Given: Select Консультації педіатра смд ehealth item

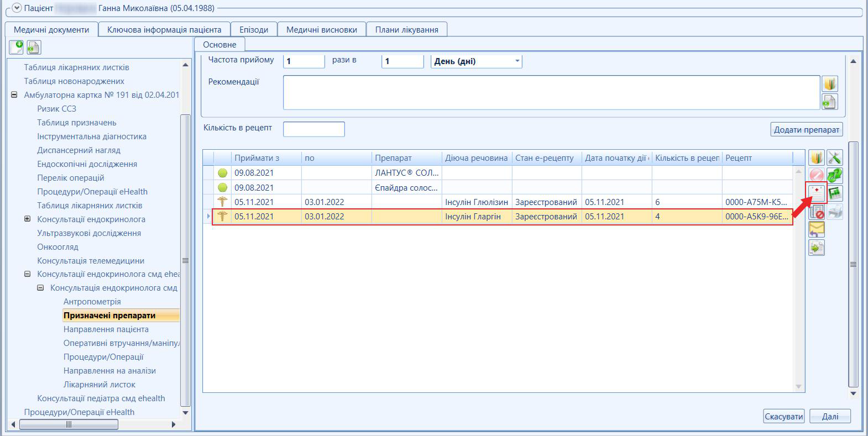Looking at the screenshot, I should (101, 398).
